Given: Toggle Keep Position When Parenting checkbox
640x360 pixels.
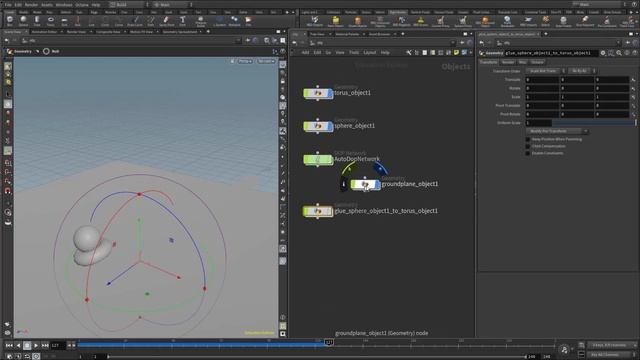Looking at the screenshot, I should click(528, 140).
